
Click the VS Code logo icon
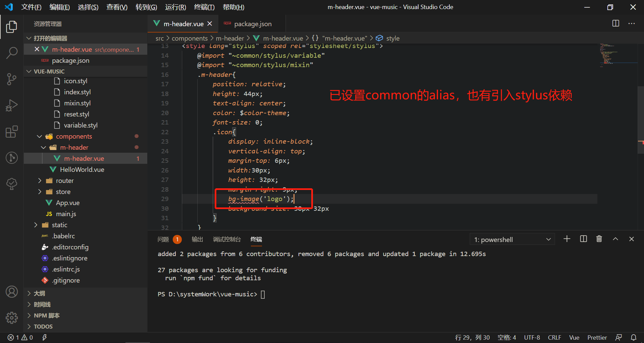[x=9, y=7]
